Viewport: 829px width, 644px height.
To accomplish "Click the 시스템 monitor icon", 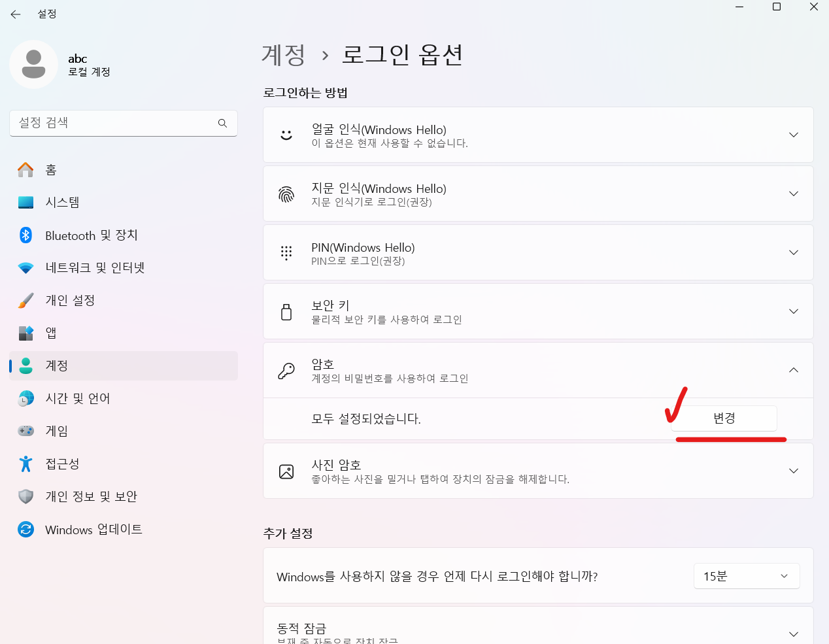I will tap(25, 203).
